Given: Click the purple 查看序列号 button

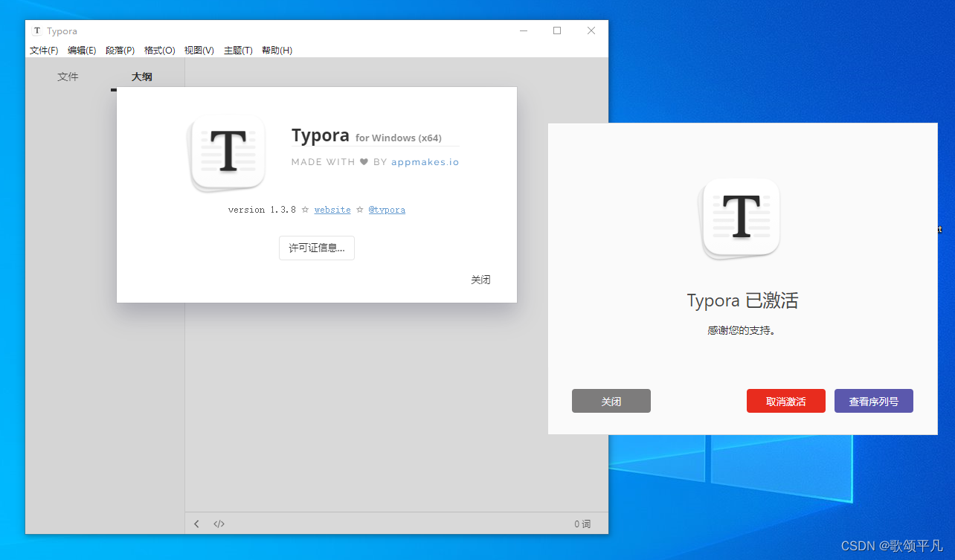Looking at the screenshot, I should (874, 401).
